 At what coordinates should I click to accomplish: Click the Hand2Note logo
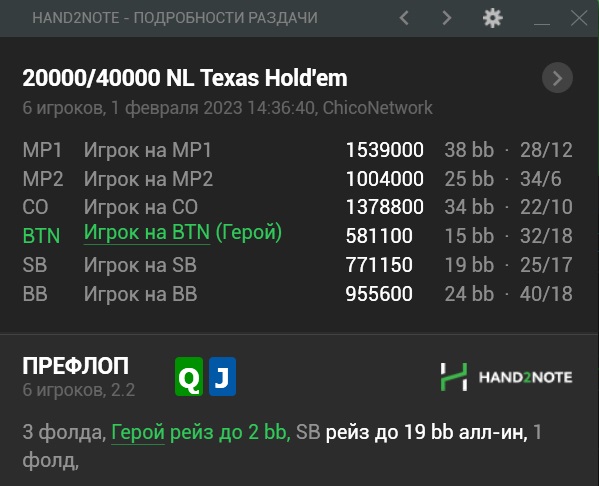tap(507, 377)
